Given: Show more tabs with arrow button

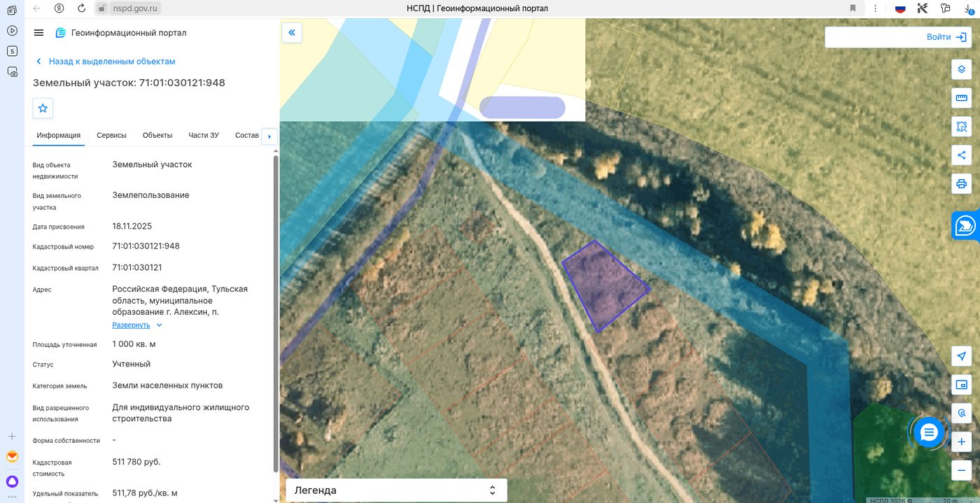Looking at the screenshot, I should pos(269,136).
